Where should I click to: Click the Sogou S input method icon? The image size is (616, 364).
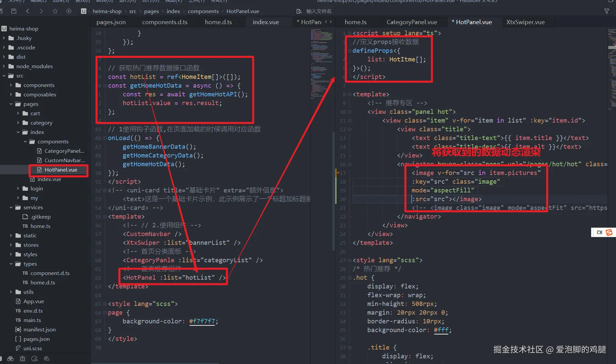609,232
